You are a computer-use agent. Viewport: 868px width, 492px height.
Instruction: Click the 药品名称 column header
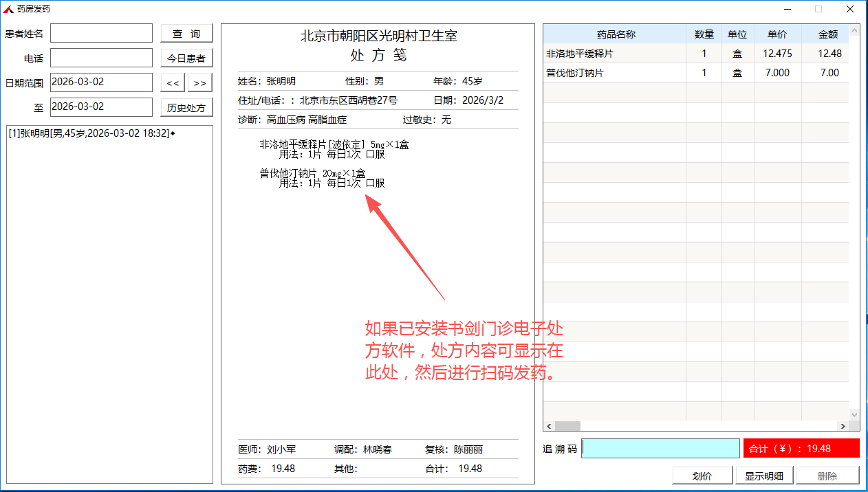[x=615, y=34]
